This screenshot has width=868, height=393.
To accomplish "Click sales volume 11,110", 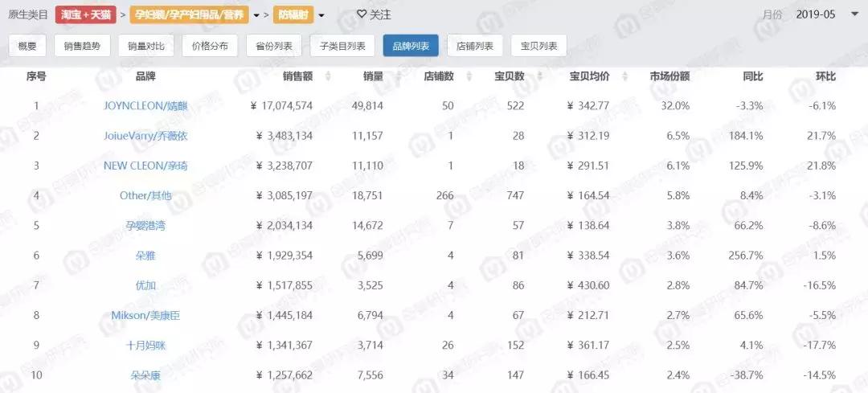I will [367, 165].
